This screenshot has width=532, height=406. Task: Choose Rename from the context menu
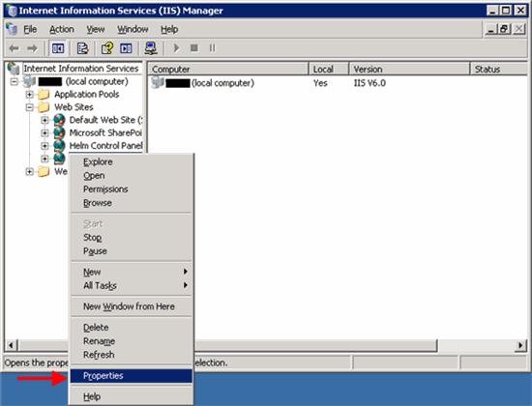[132, 341]
